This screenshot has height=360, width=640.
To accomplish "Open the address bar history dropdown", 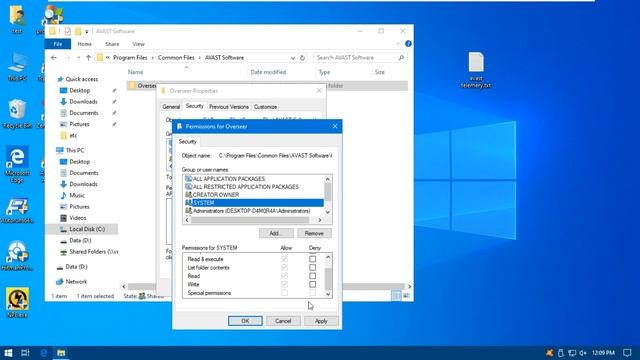I will [293, 58].
